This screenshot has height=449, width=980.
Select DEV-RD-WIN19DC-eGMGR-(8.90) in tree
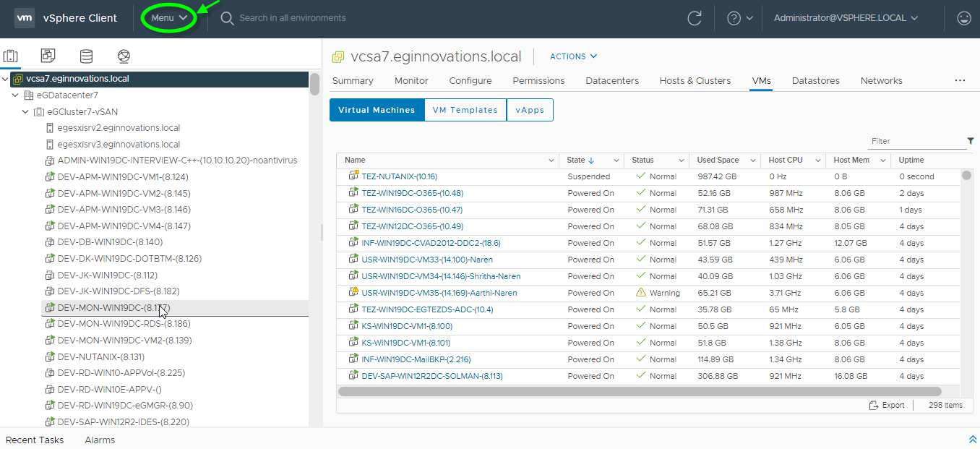pyautogui.click(x=125, y=406)
